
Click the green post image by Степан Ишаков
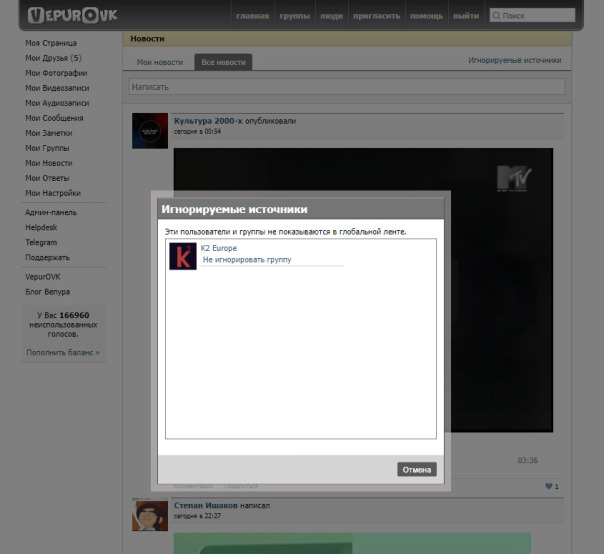coord(352,543)
